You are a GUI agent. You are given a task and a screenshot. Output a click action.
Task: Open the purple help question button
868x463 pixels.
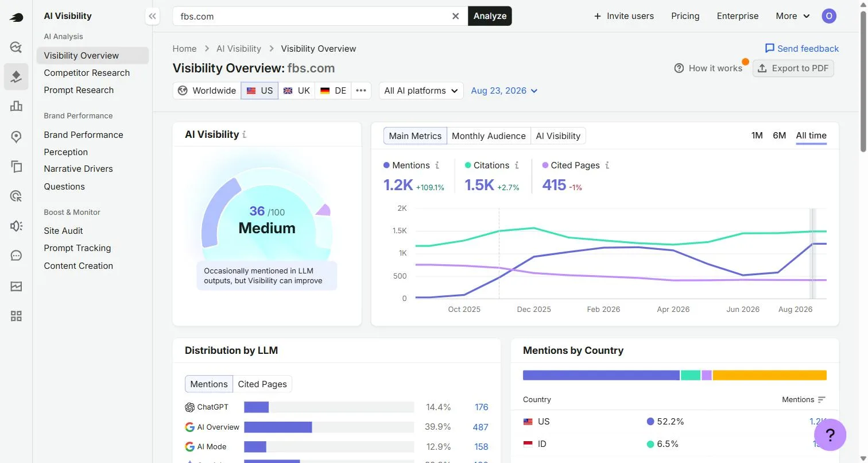[830, 435]
